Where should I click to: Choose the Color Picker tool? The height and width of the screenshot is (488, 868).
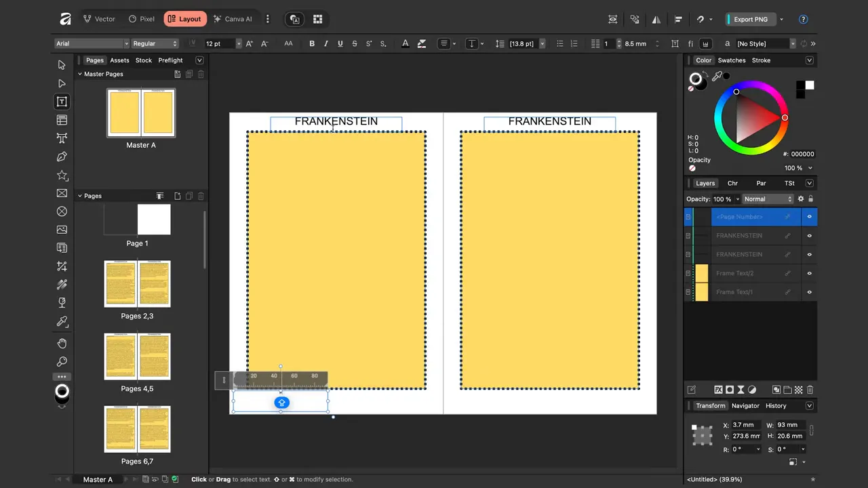62,321
